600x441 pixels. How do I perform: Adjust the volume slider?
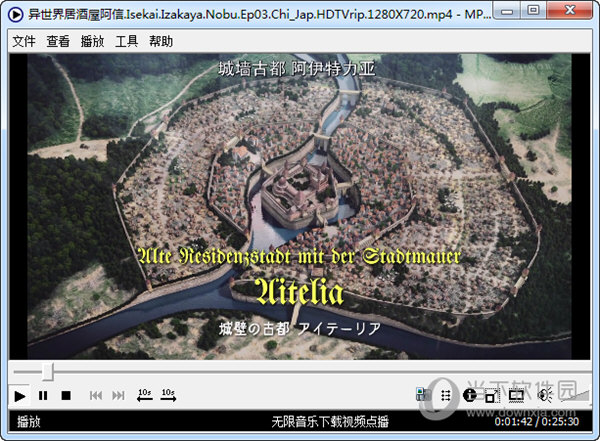(x=575, y=396)
